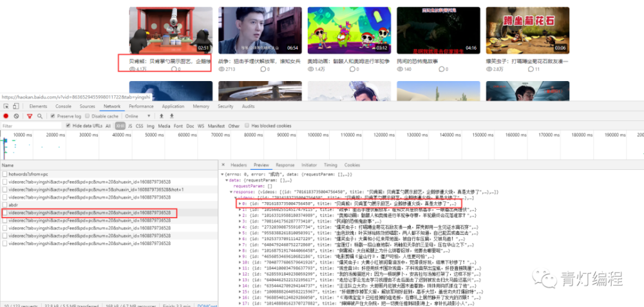Enable the Disable cache checkbox
Image resolution: width=644 pixels, height=307 pixels.
pos(88,116)
